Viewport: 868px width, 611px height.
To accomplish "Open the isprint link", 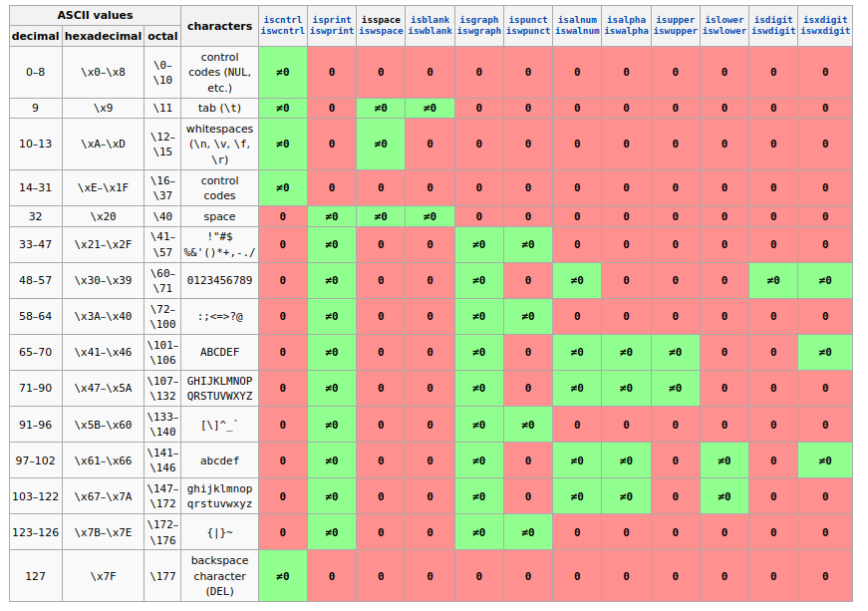I will point(331,19).
